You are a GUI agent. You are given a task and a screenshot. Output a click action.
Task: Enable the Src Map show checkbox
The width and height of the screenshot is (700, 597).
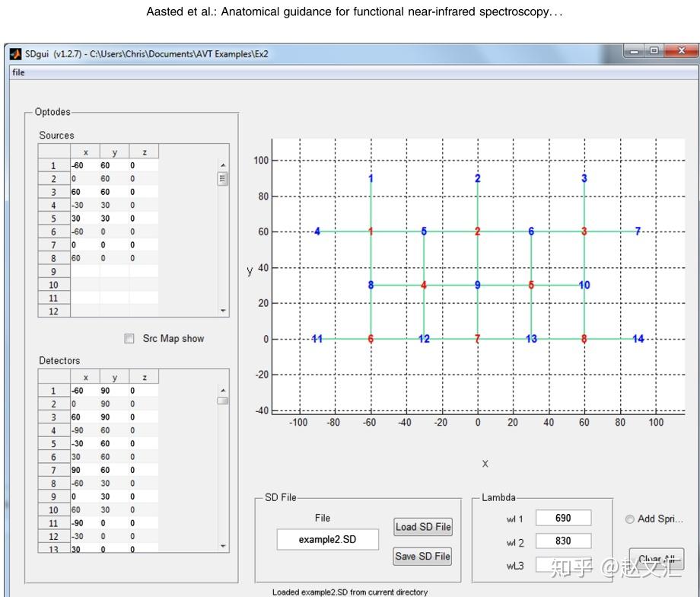129,339
